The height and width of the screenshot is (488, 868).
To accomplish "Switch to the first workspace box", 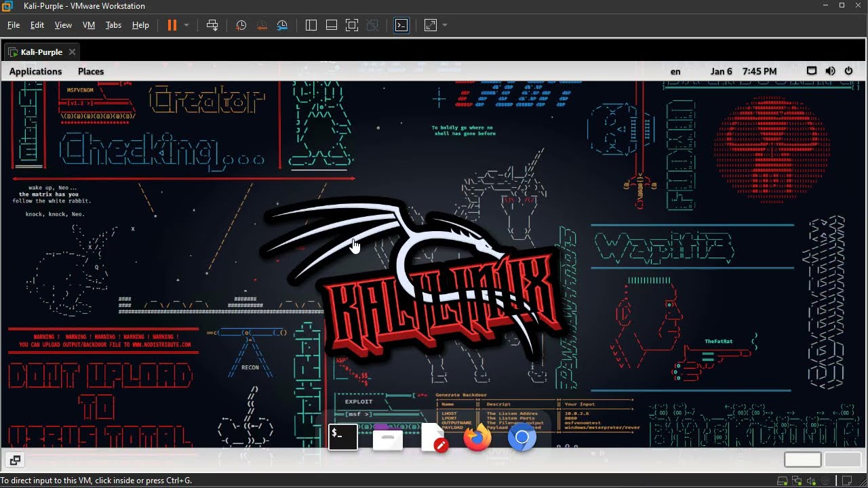I will [x=803, y=460].
